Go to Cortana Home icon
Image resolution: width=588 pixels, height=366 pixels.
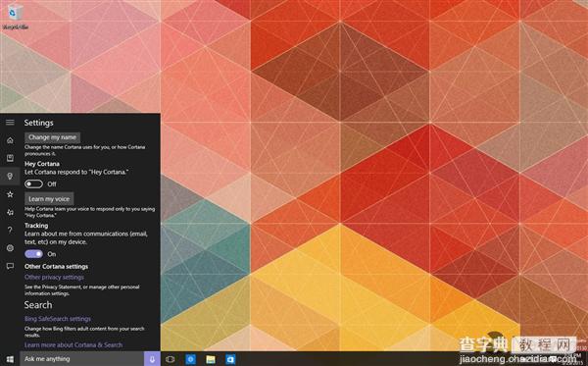point(10,140)
